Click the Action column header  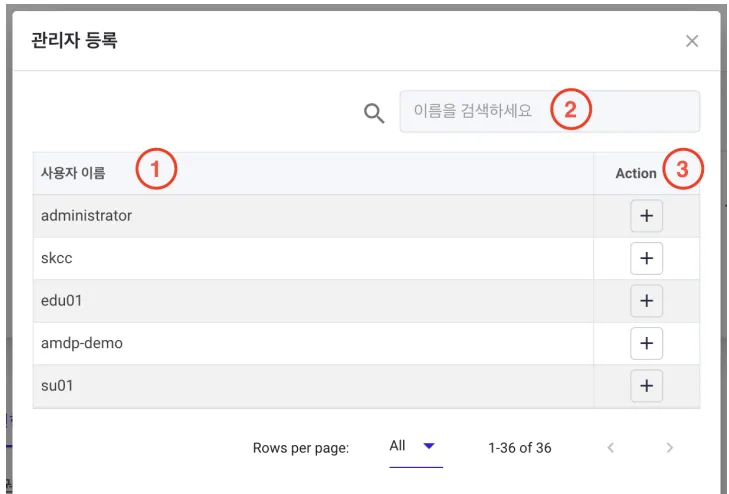(636, 173)
